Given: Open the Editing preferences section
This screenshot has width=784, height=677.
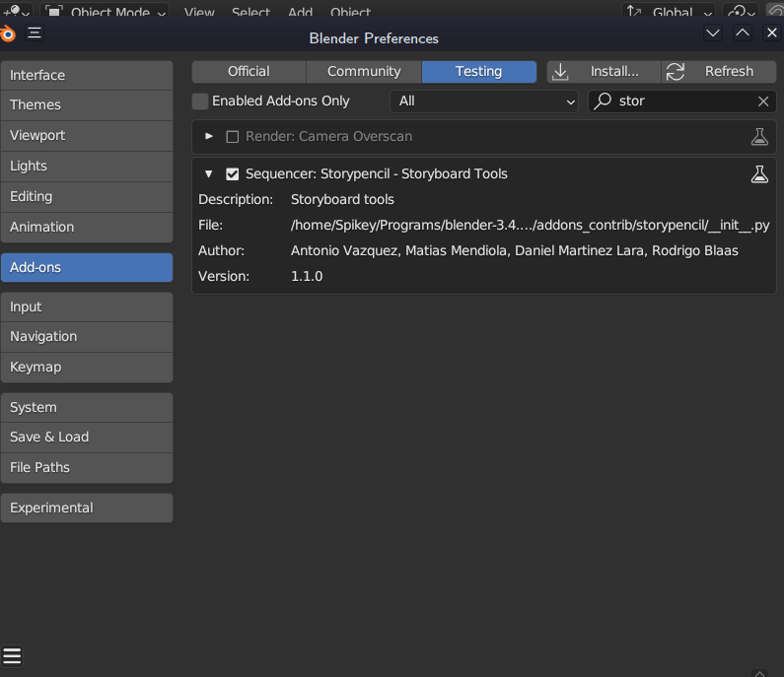Looking at the screenshot, I should [x=87, y=197].
